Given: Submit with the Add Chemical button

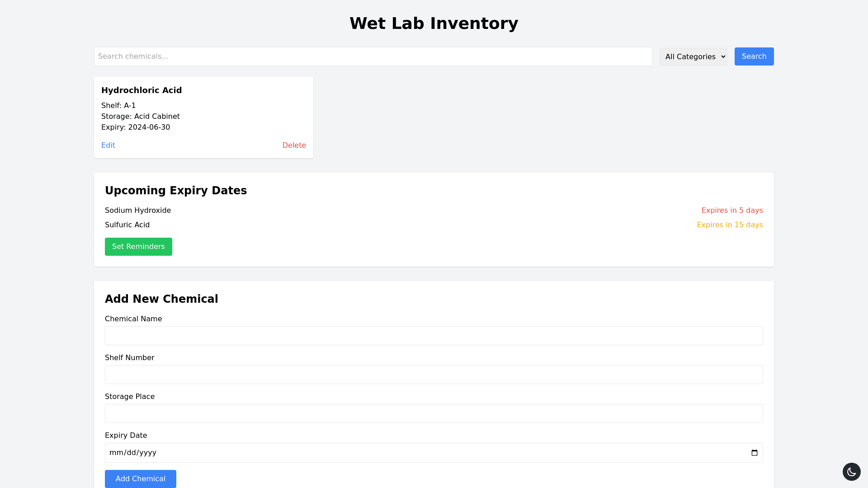Looking at the screenshot, I should tap(140, 479).
